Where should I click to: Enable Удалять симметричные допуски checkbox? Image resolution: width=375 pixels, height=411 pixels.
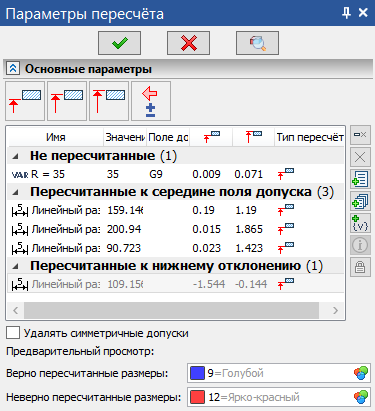[x=13, y=333]
